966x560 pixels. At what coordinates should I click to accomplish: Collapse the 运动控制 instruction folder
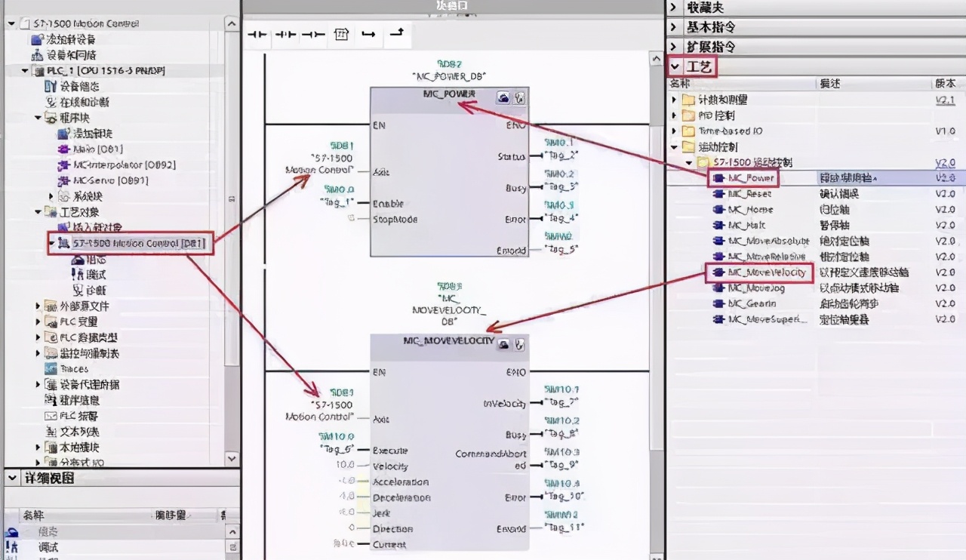pyautogui.click(x=675, y=146)
